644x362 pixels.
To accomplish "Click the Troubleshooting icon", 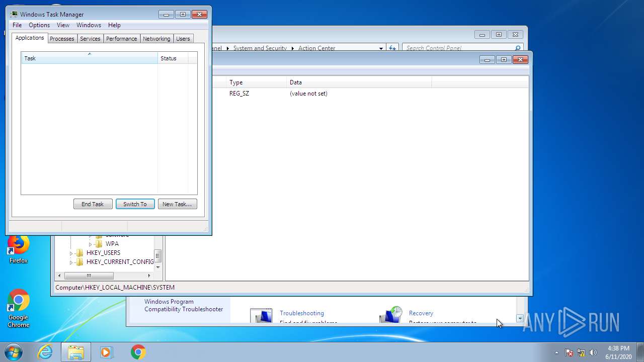I will [x=261, y=316].
